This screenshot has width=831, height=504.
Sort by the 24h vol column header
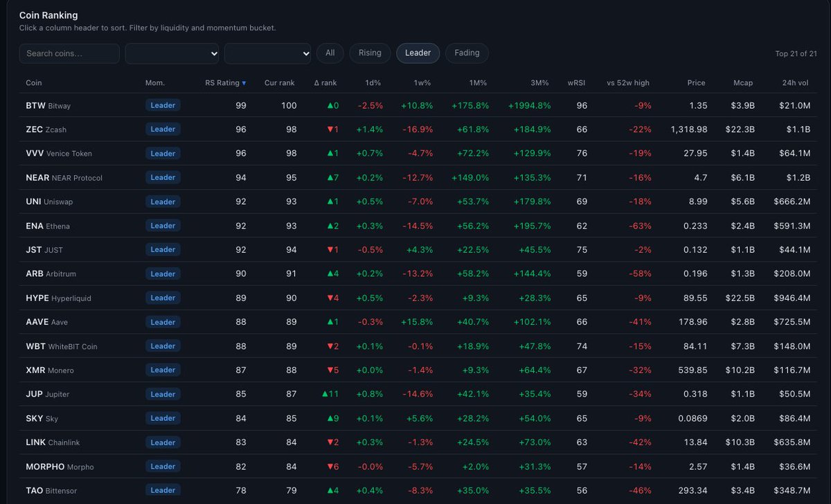(x=794, y=83)
